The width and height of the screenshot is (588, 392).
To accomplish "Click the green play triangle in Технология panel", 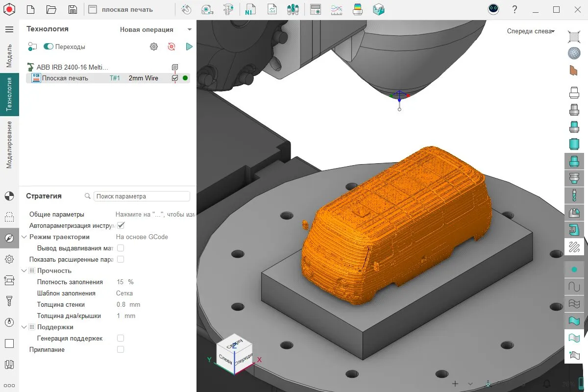I will point(189,47).
